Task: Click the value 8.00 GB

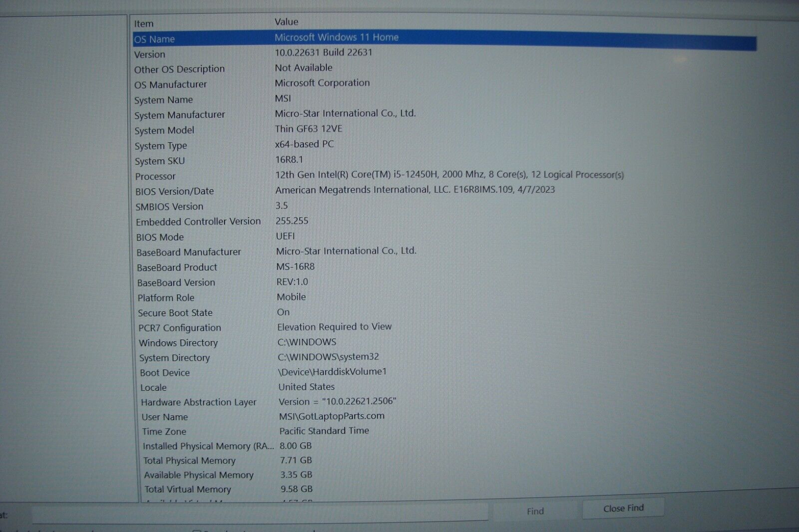Action: 296,446
